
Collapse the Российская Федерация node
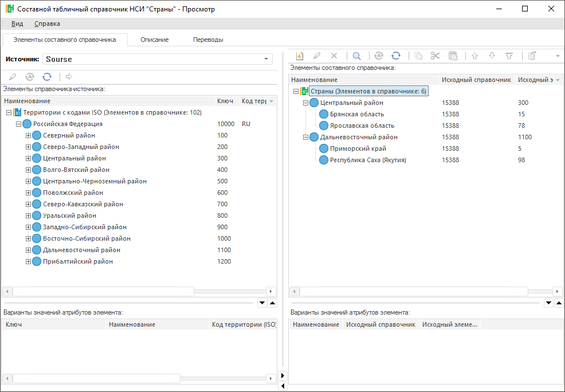[x=18, y=124]
